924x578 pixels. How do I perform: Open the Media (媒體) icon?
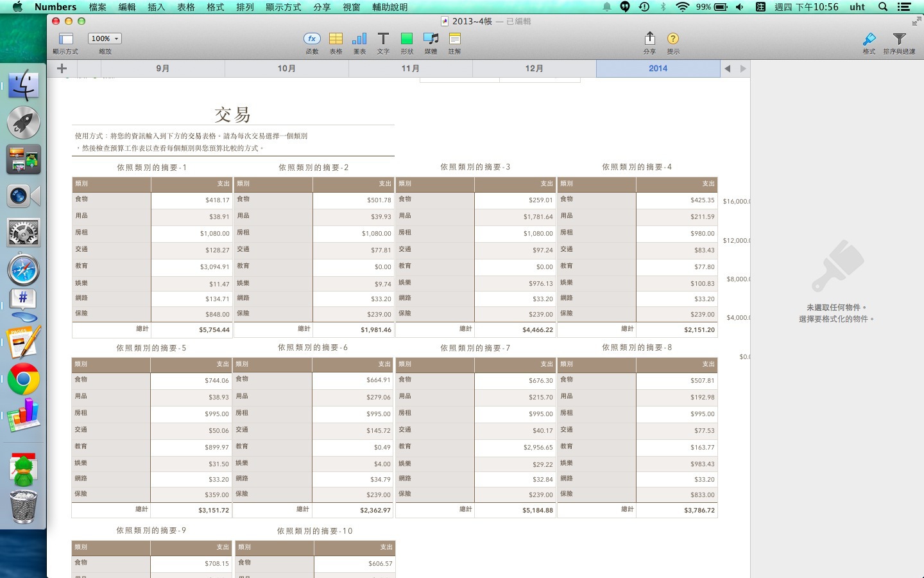click(431, 39)
